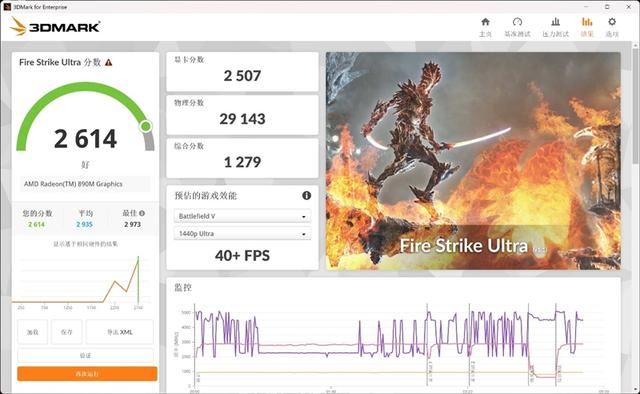The width and height of the screenshot is (640, 394).
Task: Click the warning triangle beside Fire Strike Ultra score
Action: pyautogui.click(x=108, y=62)
